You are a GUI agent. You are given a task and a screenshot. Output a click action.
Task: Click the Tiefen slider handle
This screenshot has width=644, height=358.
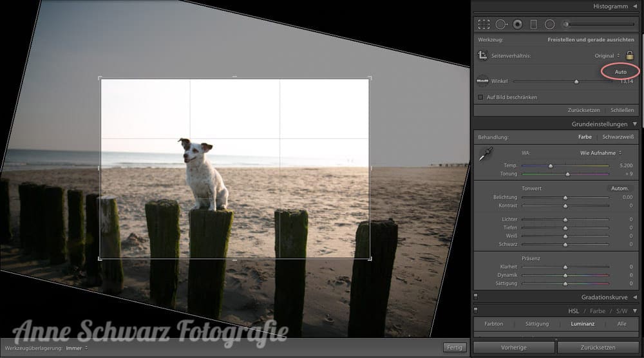click(565, 228)
